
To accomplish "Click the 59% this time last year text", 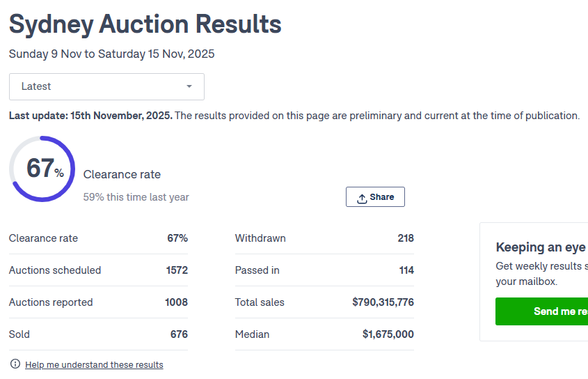I will click(x=136, y=197).
